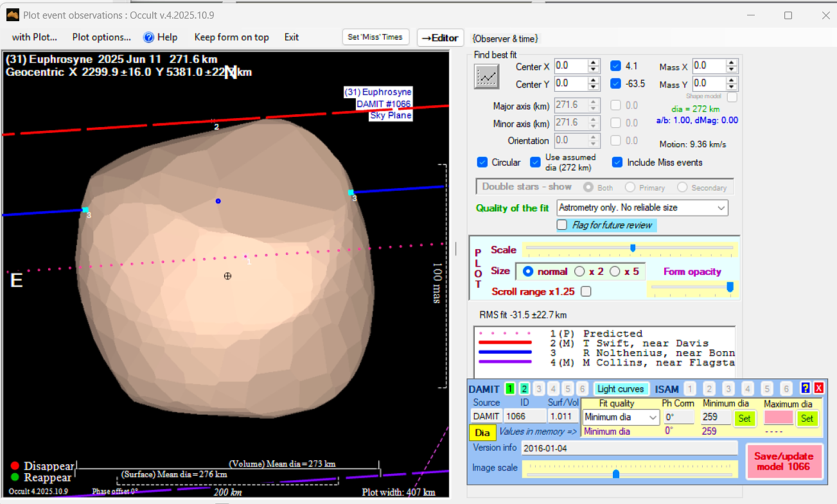Select DAMIT model 2 button
This screenshot has height=504, width=837.
(524, 388)
